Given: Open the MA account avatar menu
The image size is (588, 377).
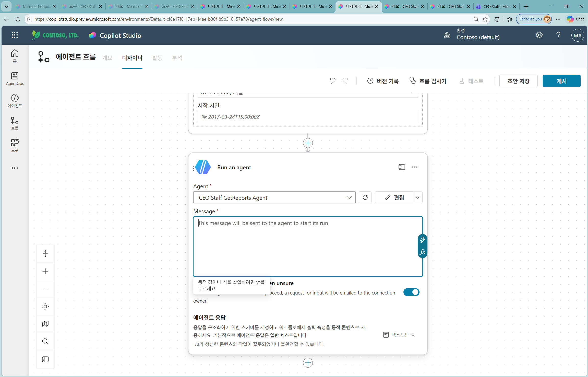Looking at the screenshot, I should click(578, 36).
